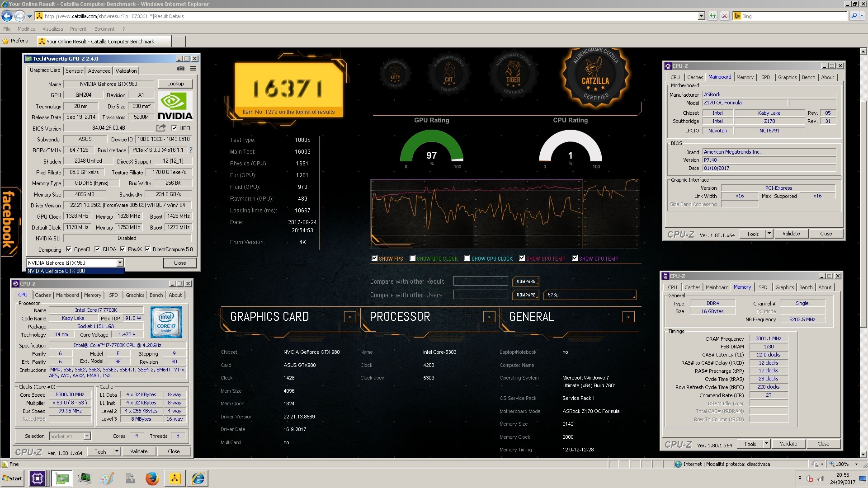Click the 576p compare users field

coord(590,295)
